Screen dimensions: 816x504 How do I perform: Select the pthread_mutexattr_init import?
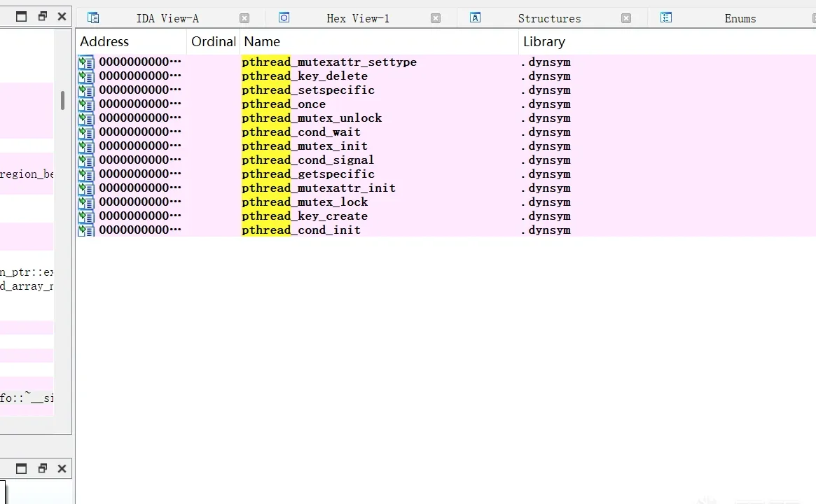(446, 188)
